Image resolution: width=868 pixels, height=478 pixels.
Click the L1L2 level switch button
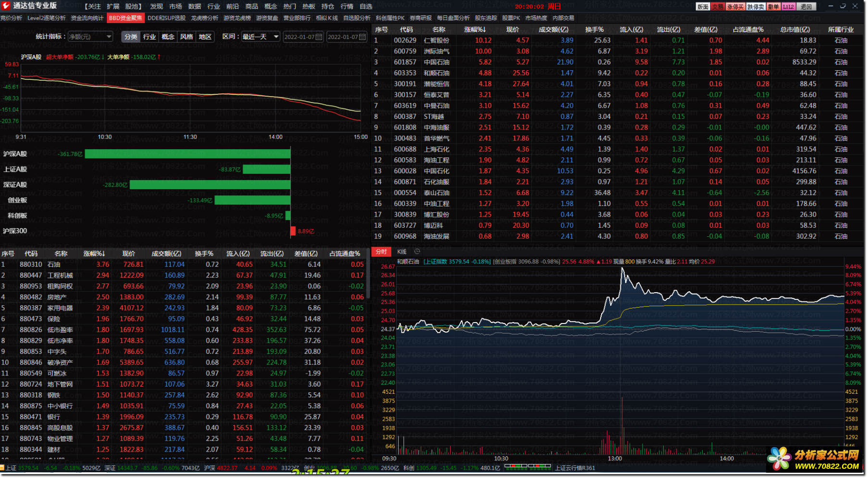788,7
